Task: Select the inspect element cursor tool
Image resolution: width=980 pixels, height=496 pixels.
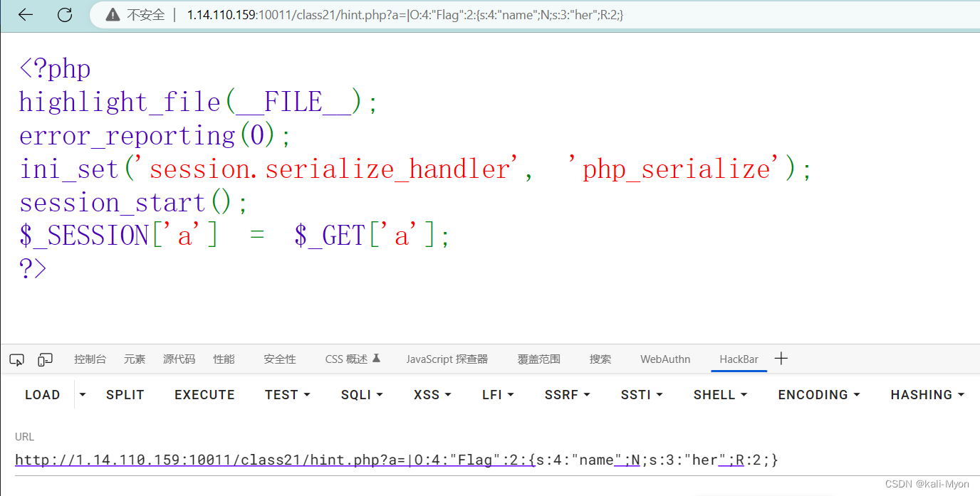Action: (16, 359)
